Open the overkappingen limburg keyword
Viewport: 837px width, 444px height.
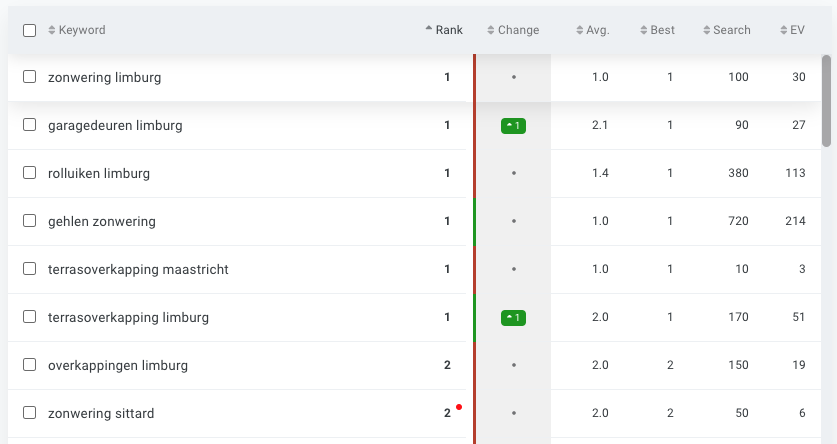pos(117,366)
